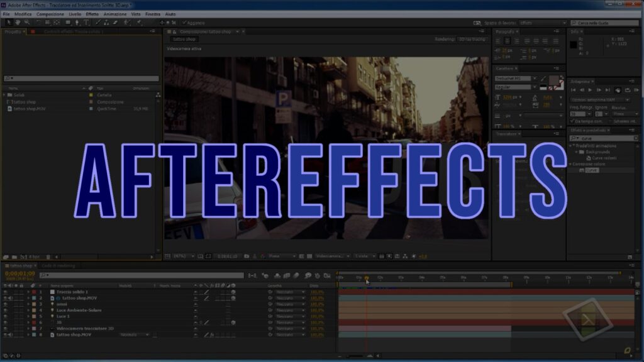
Task: Select the Roto Brush tool
Action: tap(127, 23)
